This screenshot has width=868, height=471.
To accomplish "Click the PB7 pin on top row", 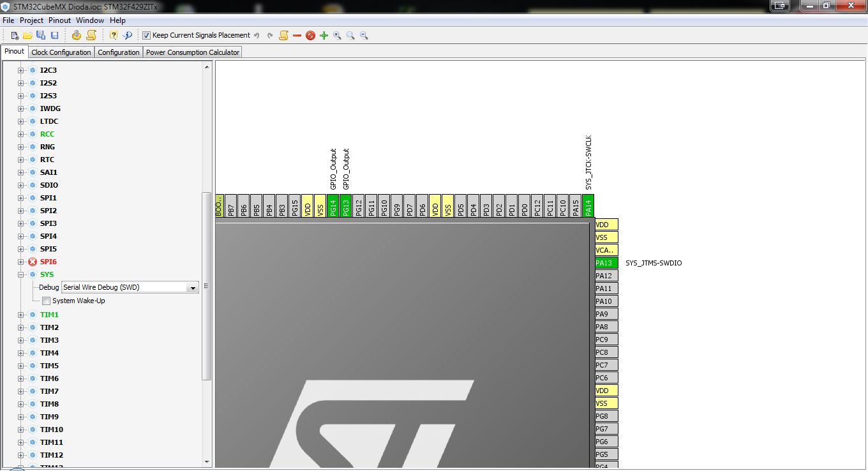I will point(231,206).
